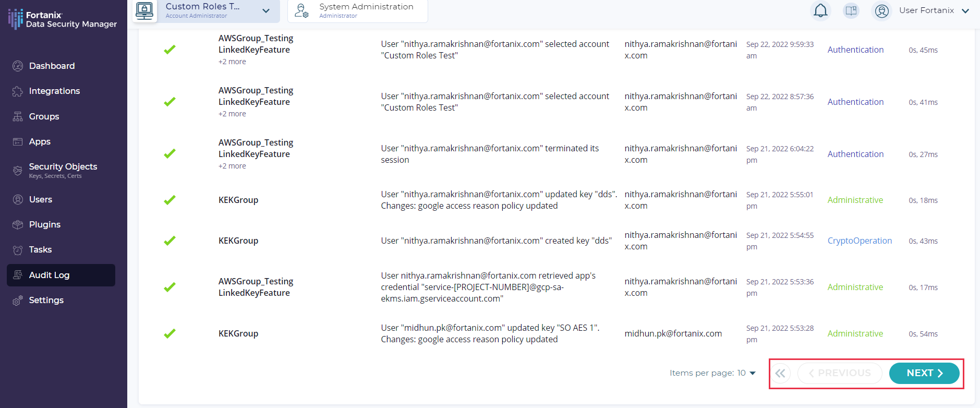Click the Authentication link for terminated session

pos(855,154)
